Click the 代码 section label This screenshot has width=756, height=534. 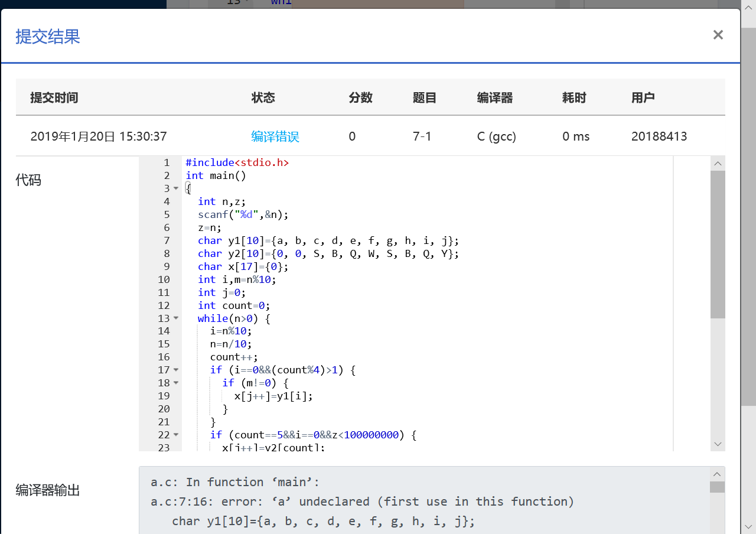28,180
